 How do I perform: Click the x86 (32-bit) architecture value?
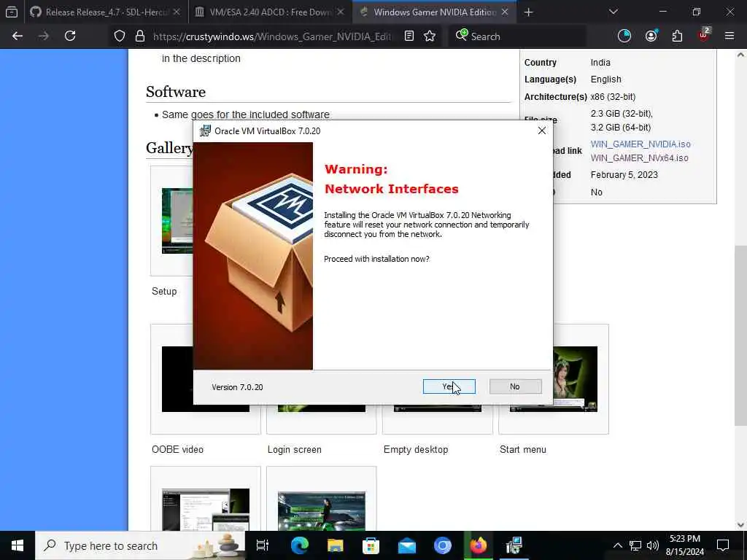click(x=613, y=97)
